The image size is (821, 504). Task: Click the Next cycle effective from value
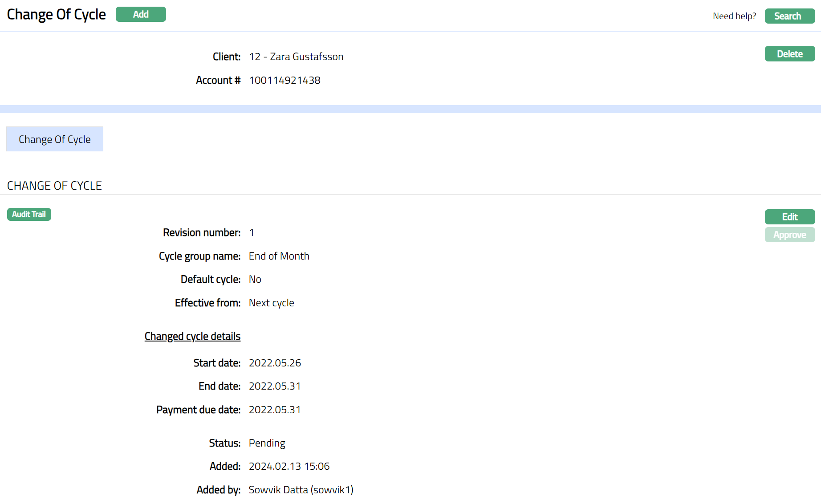coord(271,303)
